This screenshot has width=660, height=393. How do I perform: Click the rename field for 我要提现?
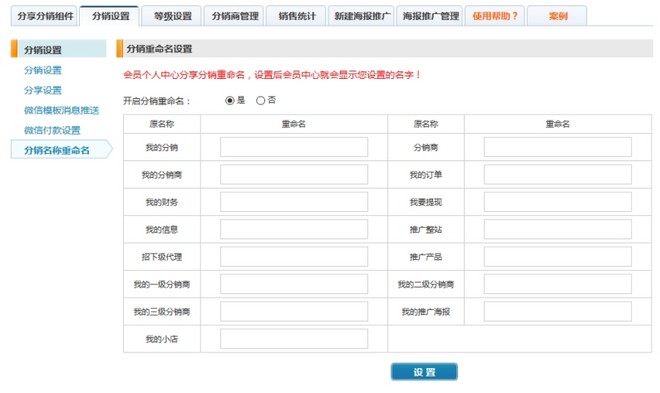(558, 202)
